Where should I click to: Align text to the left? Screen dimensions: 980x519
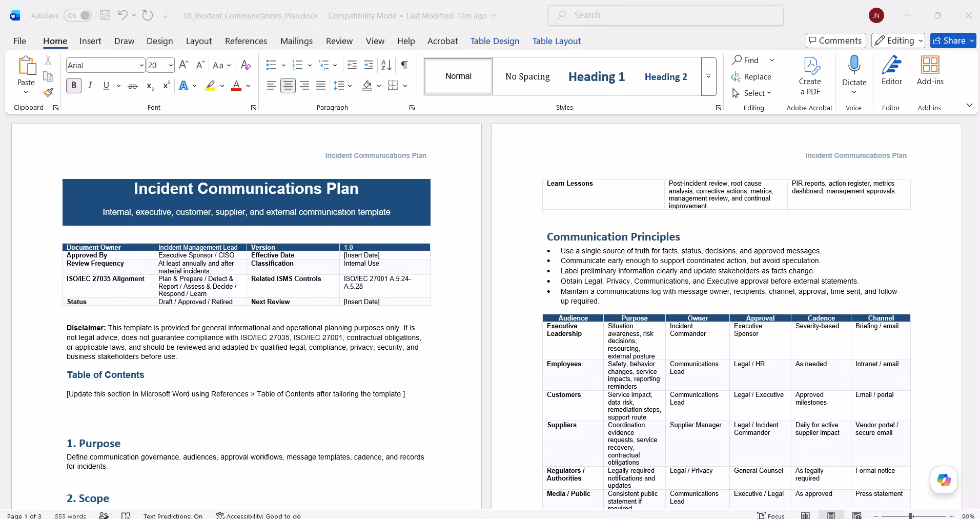pos(272,86)
